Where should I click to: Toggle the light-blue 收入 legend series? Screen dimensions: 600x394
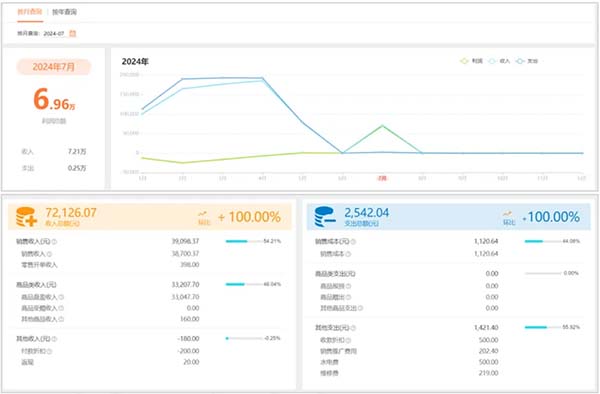click(499, 61)
